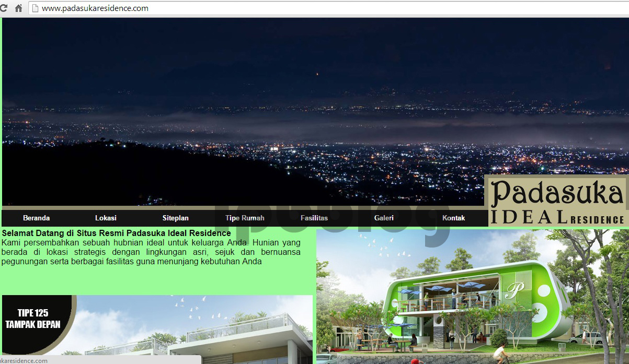Click the Selamat Datang welcome heading
This screenshot has width=629, height=364.
click(116, 233)
